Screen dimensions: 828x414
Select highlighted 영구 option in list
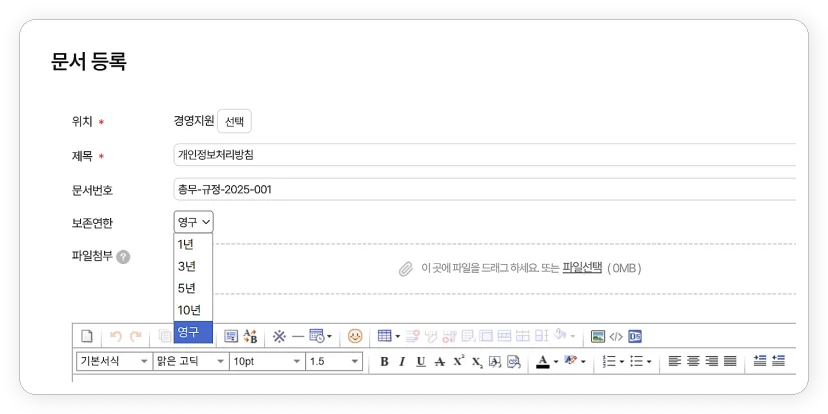click(x=193, y=332)
